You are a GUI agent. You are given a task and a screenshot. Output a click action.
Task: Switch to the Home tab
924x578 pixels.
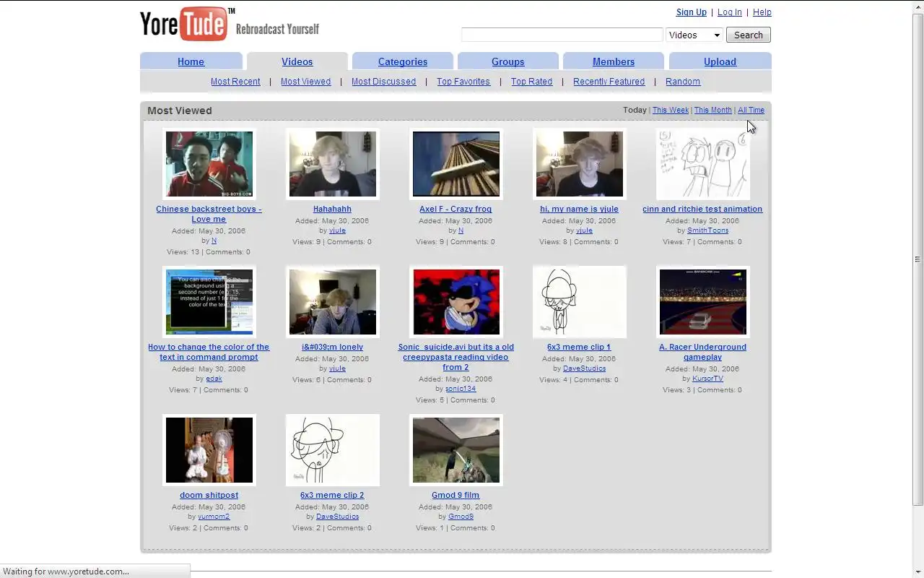click(191, 61)
